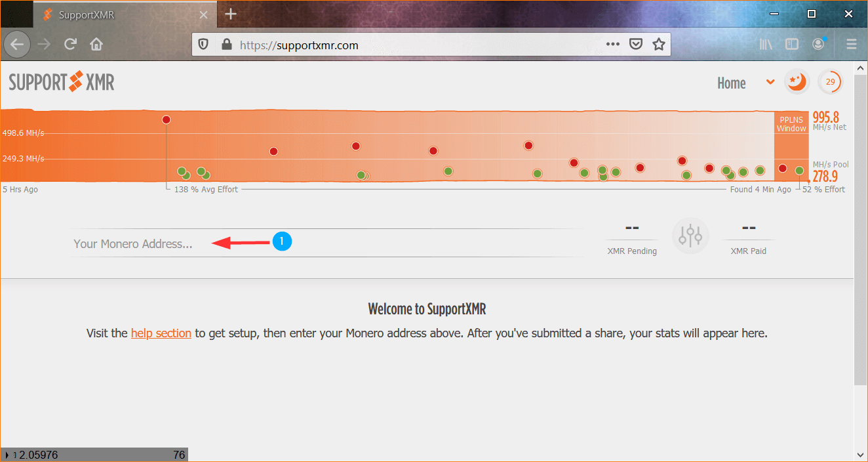
Task: Click the vertical scrollbar thumb
Action: tap(861, 230)
